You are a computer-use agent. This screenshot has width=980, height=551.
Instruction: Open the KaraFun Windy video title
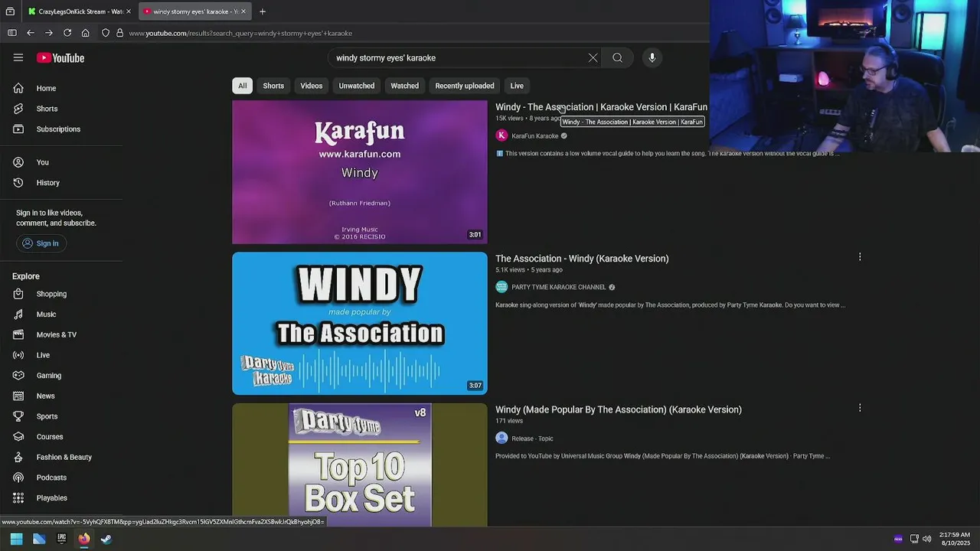pyautogui.click(x=601, y=107)
